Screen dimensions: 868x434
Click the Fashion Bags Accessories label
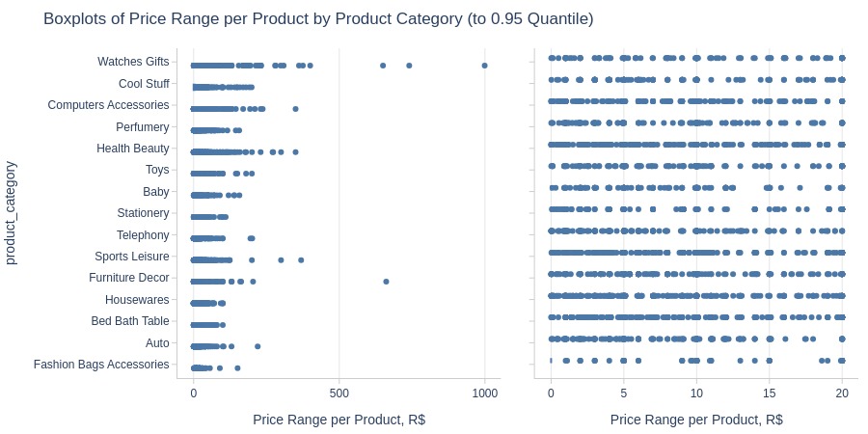coord(101,365)
